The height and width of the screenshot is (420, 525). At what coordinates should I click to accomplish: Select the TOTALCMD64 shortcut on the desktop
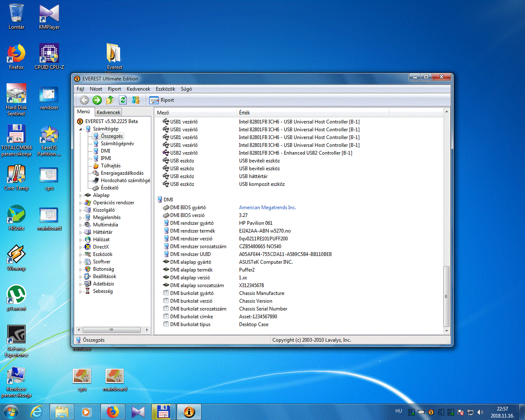click(x=16, y=140)
